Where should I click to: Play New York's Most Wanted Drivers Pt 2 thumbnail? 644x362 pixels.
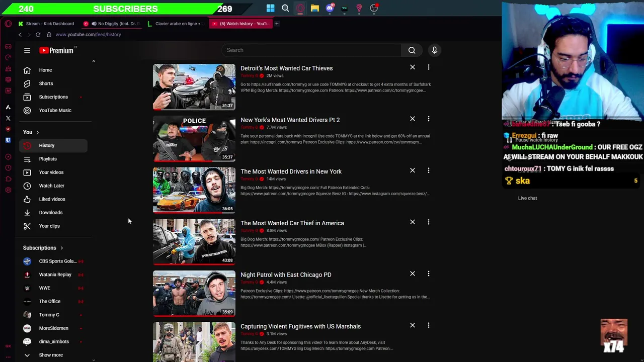194,138
